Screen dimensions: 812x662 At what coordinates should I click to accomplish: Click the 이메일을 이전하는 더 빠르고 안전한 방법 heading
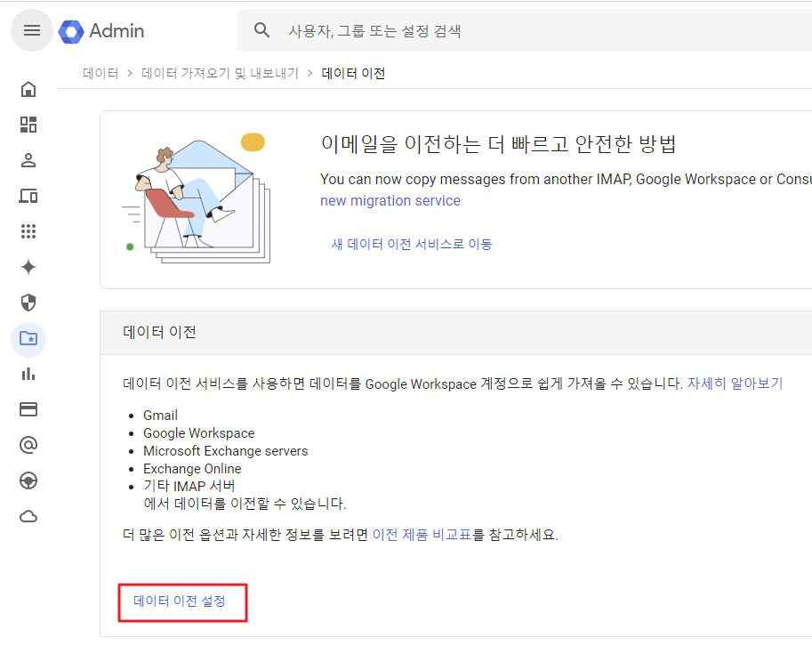(x=498, y=144)
